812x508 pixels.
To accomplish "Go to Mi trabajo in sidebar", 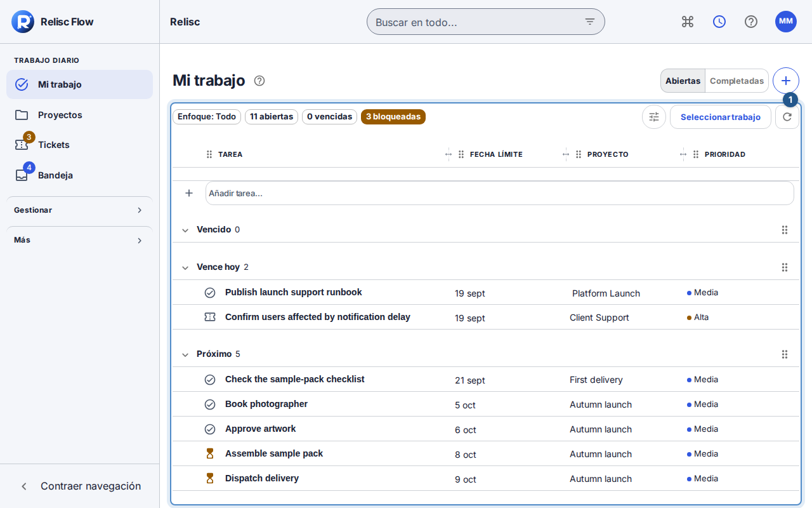I will point(79,84).
